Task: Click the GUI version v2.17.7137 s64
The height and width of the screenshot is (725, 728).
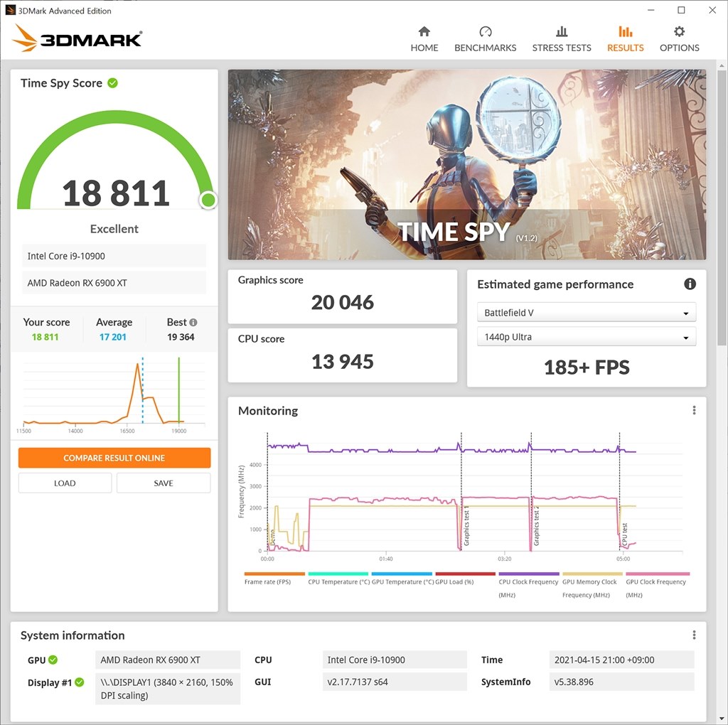Action: pyautogui.click(x=395, y=682)
